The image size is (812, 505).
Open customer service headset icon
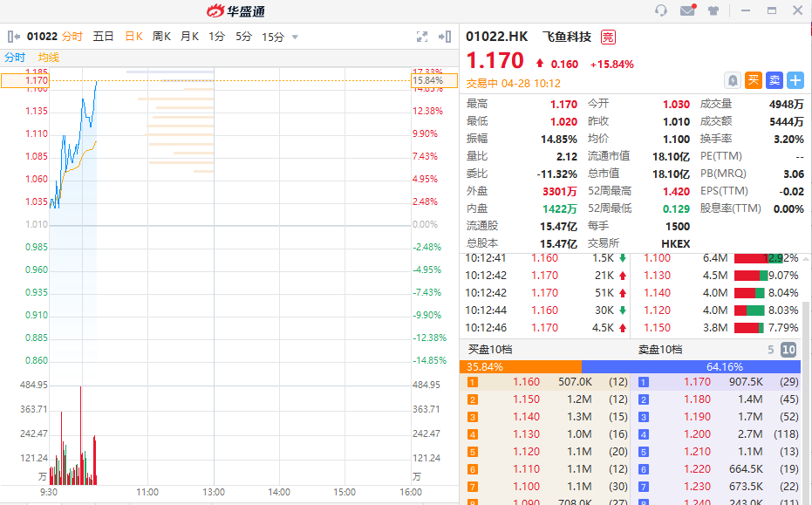click(x=661, y=10)
